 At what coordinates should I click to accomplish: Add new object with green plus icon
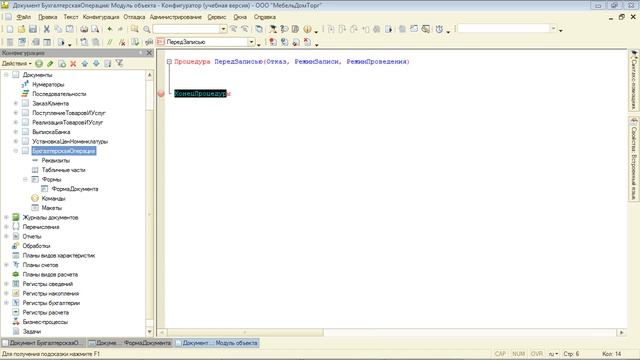[x=39, y=64]
